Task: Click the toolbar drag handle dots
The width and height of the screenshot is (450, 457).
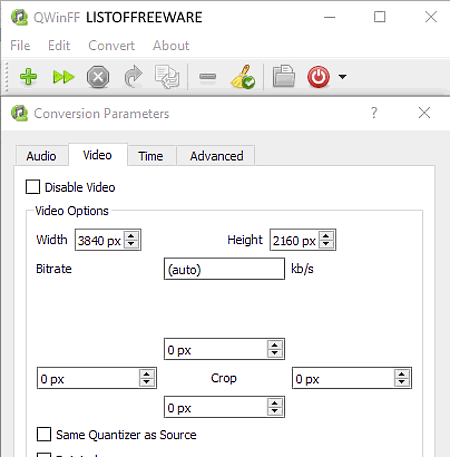Action: click(6, 77)
